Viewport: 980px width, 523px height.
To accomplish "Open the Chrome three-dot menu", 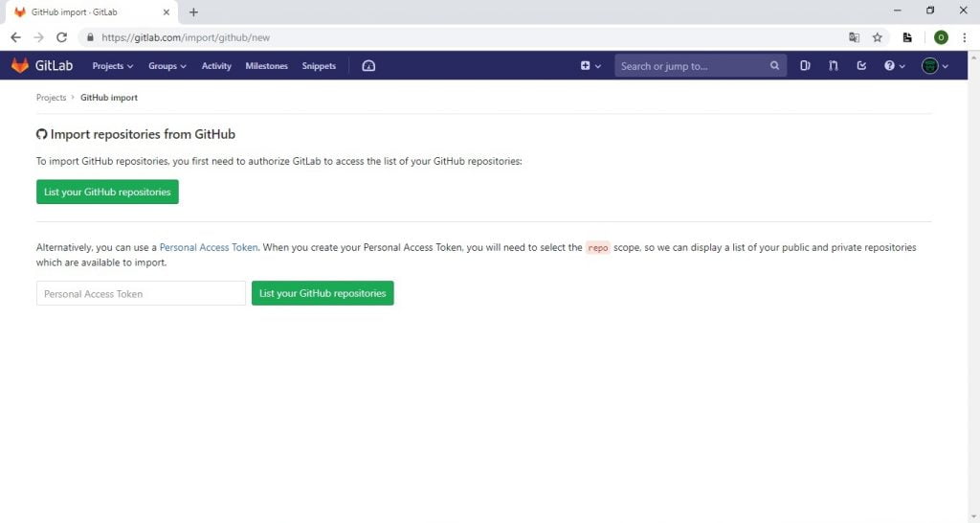I will point(965,37).
